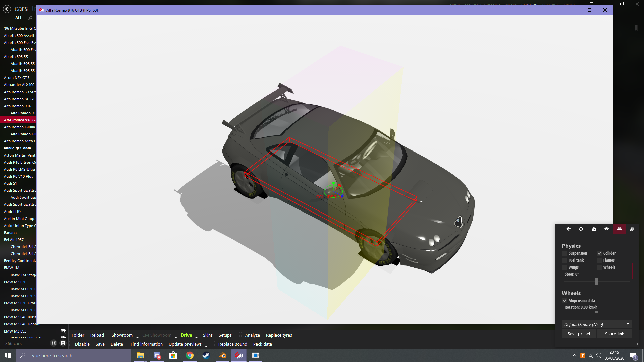
Task: Open the Default\Empty (Nice) preset dropdown
Action: coord(596,324)
